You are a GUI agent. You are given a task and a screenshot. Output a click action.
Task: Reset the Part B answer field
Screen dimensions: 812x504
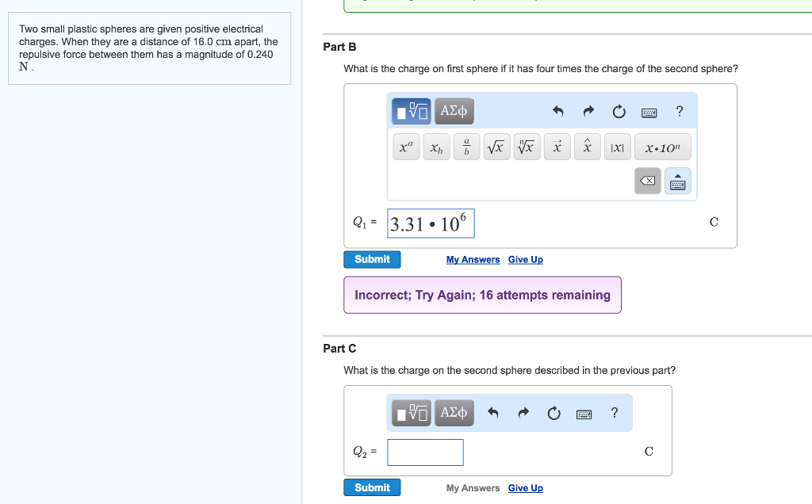click(x=619, y=112)
